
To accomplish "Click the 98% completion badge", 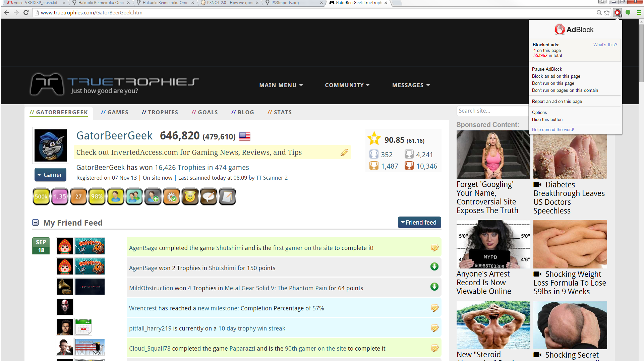I will coord(97,196).
